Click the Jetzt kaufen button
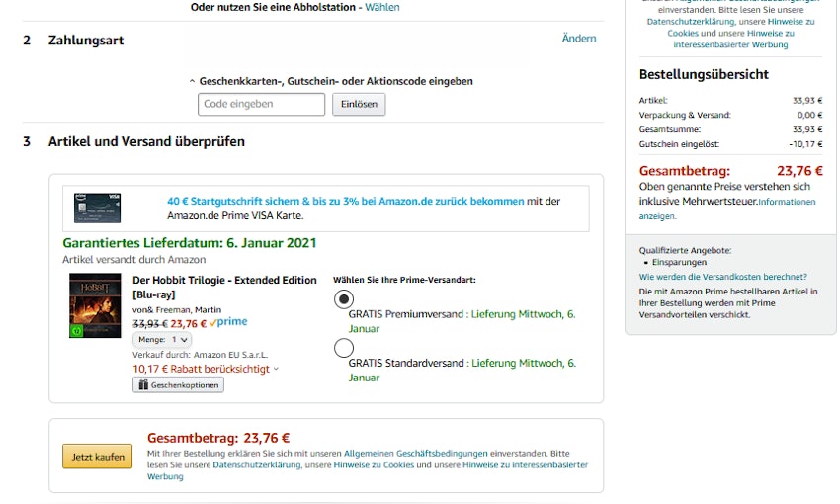 pos(97,457)
